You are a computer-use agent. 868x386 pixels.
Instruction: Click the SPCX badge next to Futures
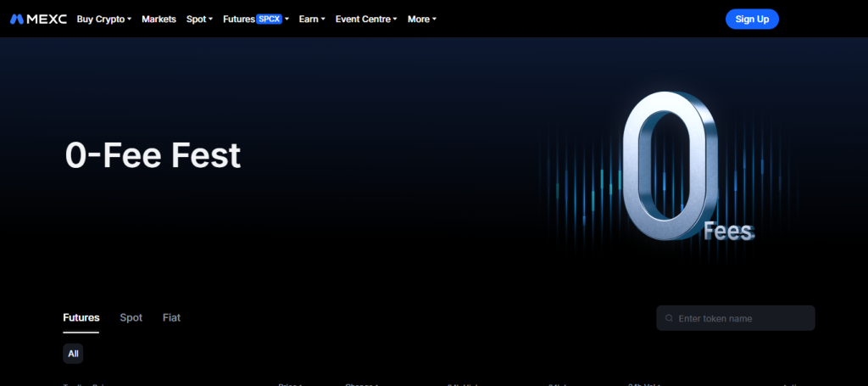tap(270, 19)
